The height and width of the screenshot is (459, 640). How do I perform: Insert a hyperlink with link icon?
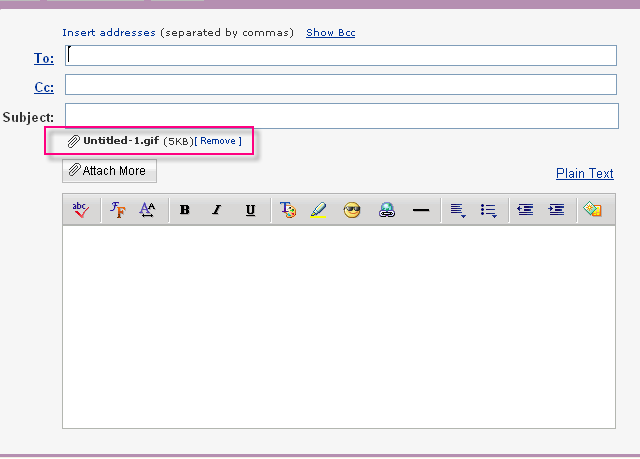(x=387, y=210)
